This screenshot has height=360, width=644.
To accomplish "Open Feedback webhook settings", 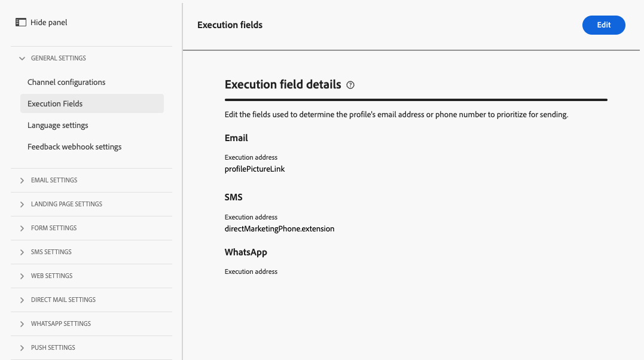I will coord(75,147).
